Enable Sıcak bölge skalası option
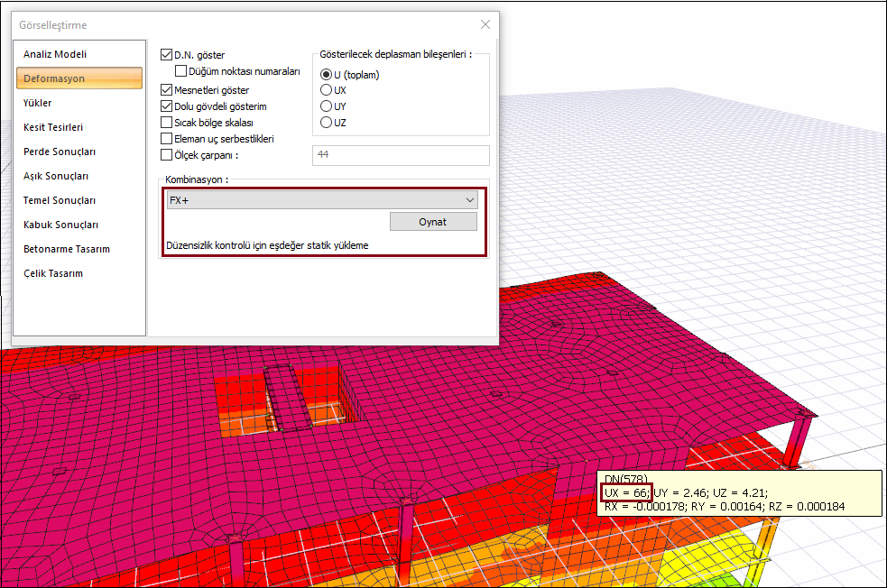This screenshot has width=887, height=588. tap(166, 123)
